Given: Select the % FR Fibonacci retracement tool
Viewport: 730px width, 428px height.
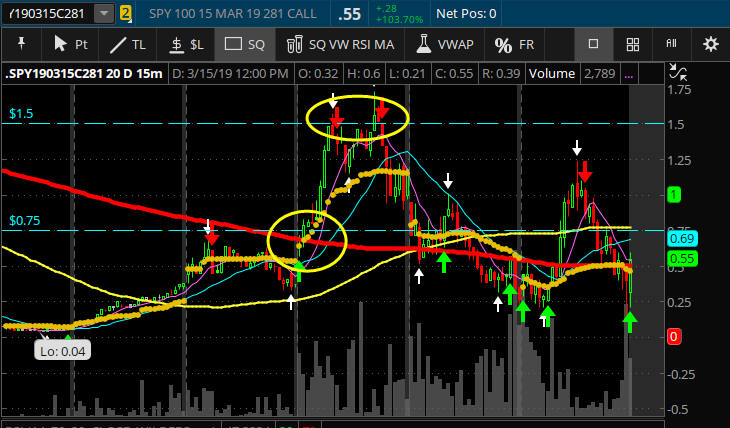Looking at the screenshot, I should [x=514, y=44].
